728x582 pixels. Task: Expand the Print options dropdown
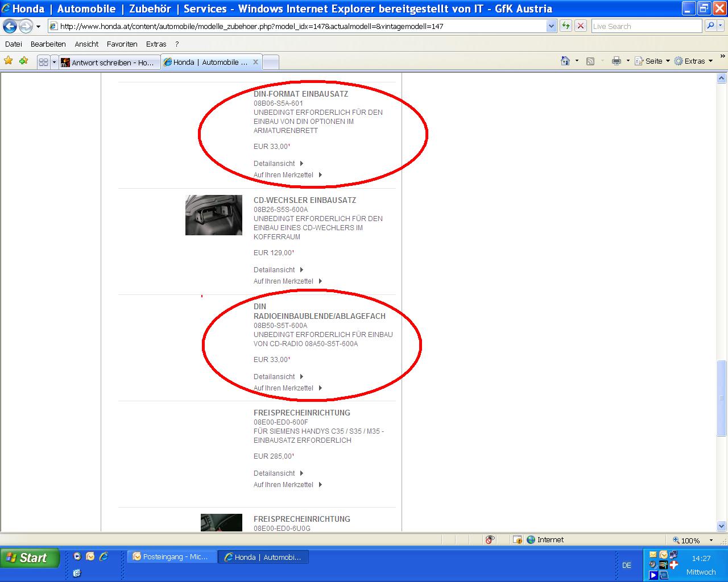[628, 61]
